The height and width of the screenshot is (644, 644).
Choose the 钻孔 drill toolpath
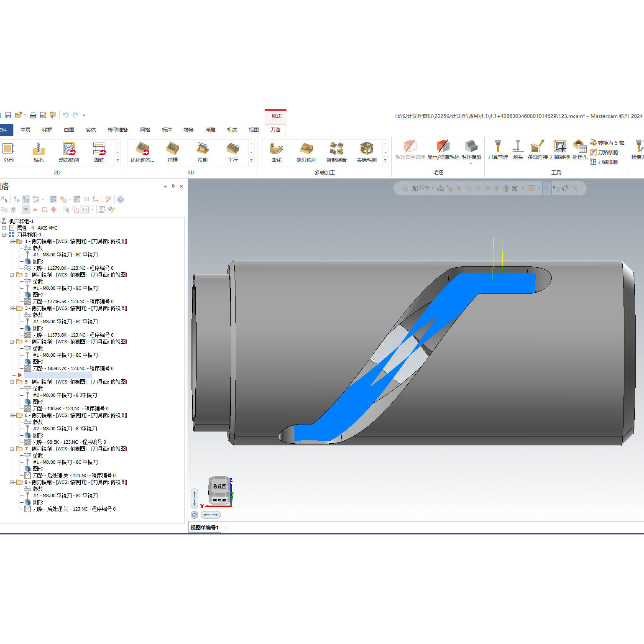tap(38, 152)
